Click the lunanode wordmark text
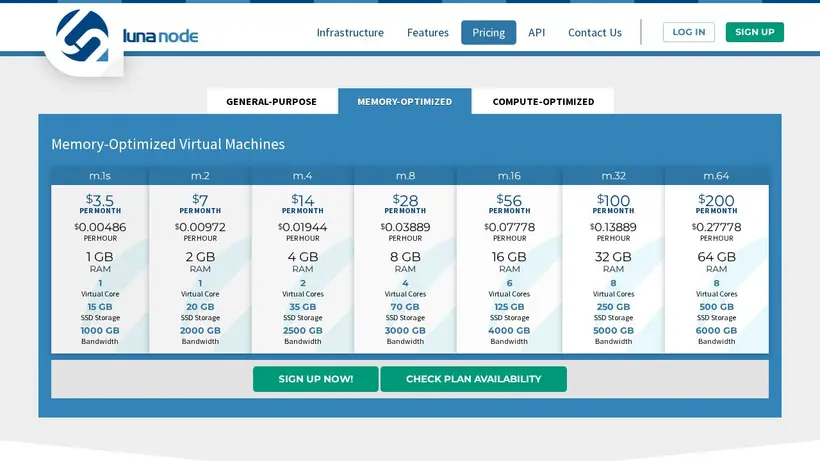 [161, 36]
